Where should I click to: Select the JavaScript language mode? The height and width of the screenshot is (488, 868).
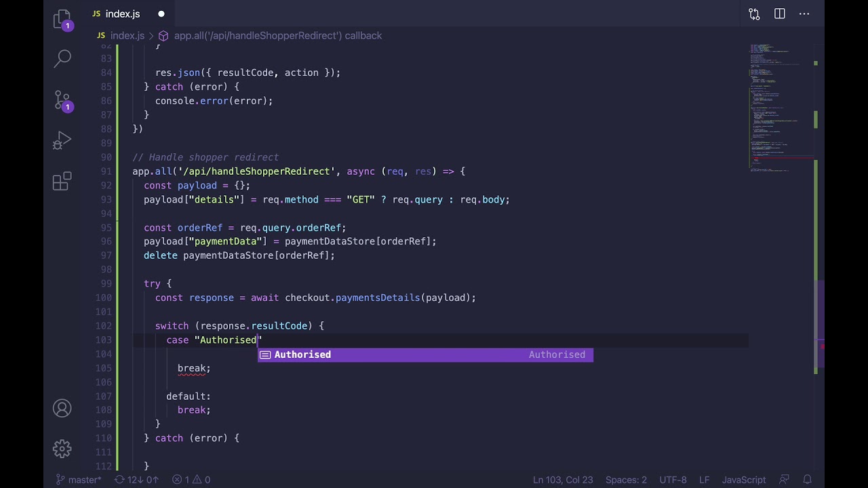click(744, 480)
